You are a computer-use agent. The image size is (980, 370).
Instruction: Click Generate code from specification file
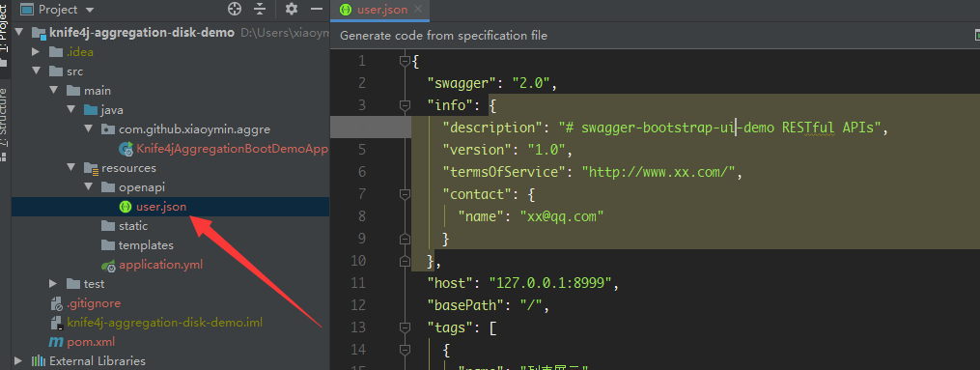443,36
